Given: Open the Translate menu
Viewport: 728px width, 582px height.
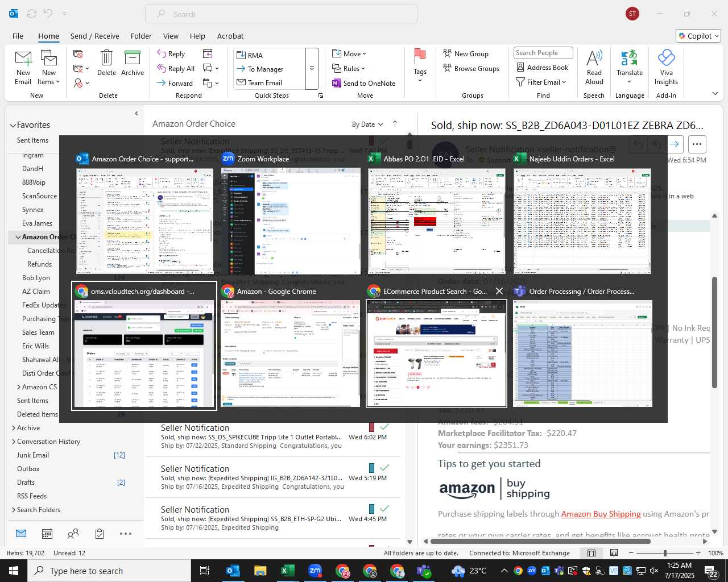Looking at the screenshot, I should (x=630, y=67).
